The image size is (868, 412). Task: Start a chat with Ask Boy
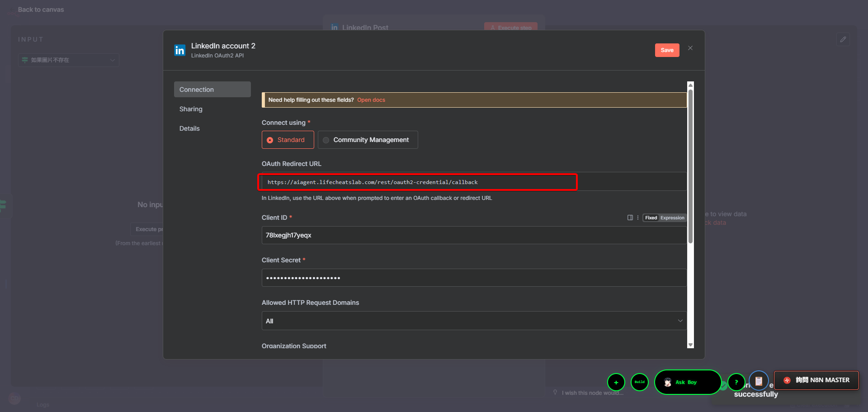tap(687, 382)
